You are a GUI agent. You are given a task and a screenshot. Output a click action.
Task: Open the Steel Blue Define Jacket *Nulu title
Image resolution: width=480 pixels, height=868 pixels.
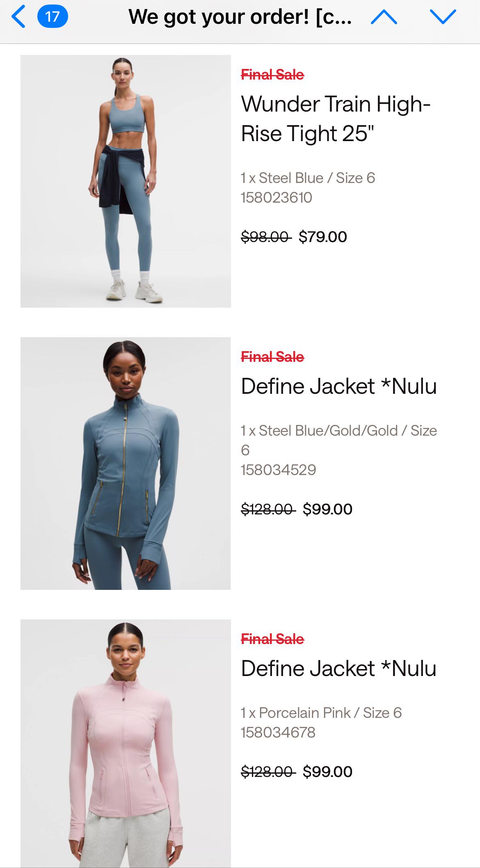(x=339, y=386)
